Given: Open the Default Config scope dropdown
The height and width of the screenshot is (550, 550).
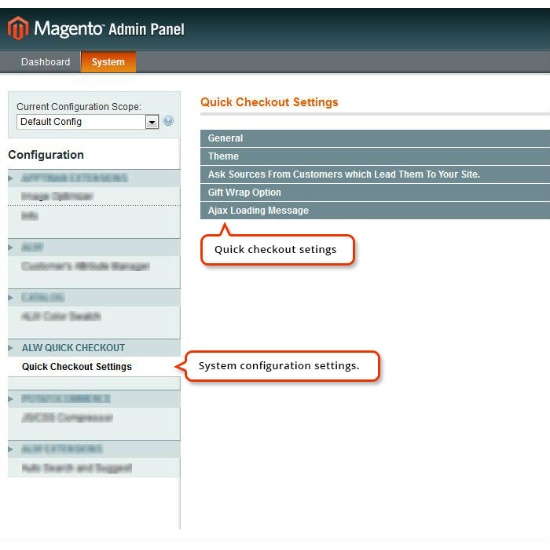Looking at the screenshot, I should [87, 122].
